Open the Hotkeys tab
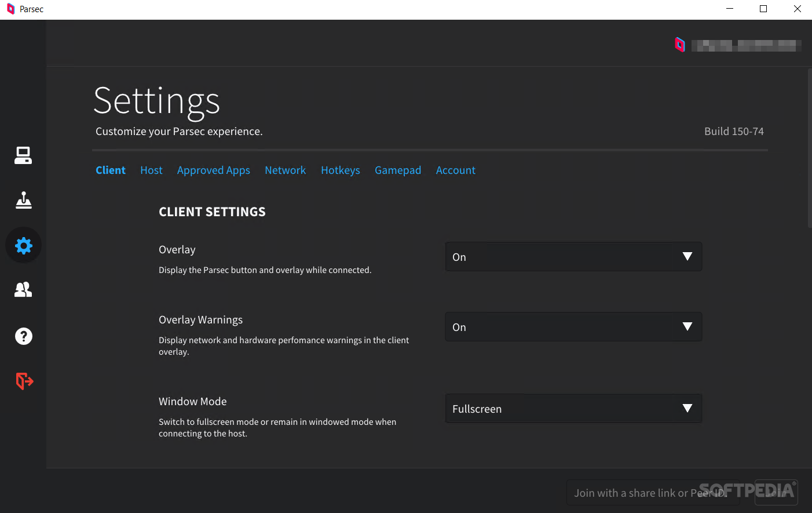 [341, 170]
